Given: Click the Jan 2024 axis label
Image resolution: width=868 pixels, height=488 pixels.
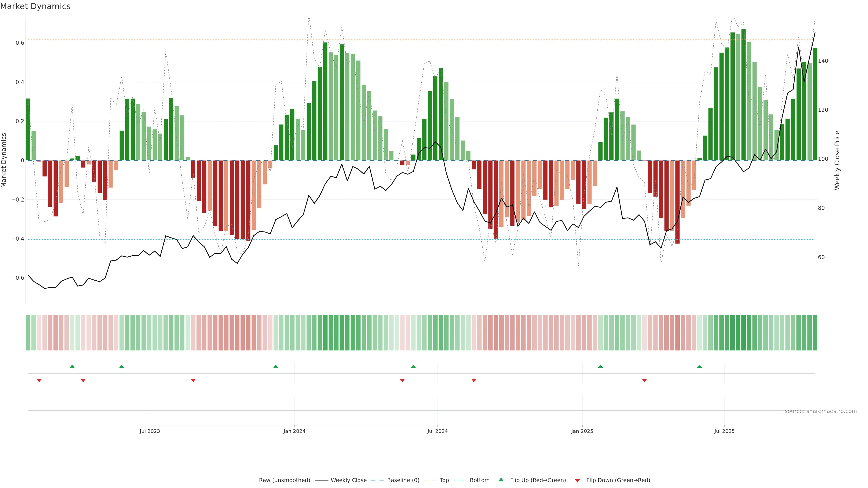Looking at the screenshot, I should (295, 431).
